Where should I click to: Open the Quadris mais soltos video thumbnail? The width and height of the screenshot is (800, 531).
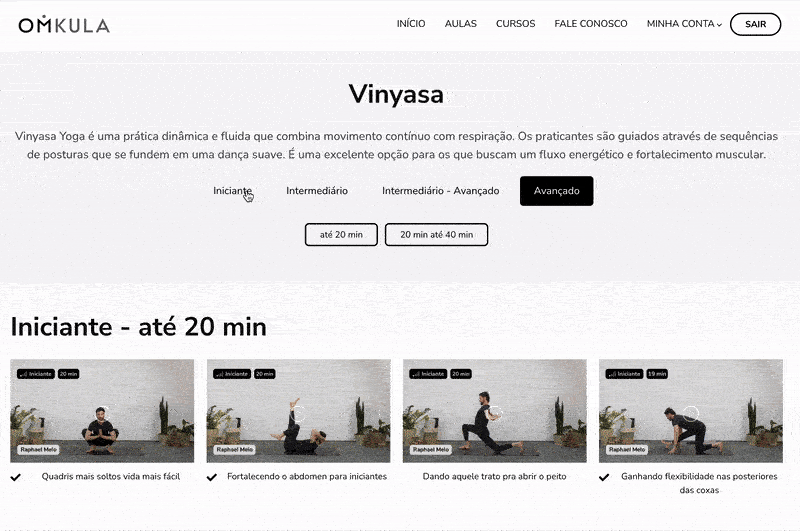tap(102, 411)
